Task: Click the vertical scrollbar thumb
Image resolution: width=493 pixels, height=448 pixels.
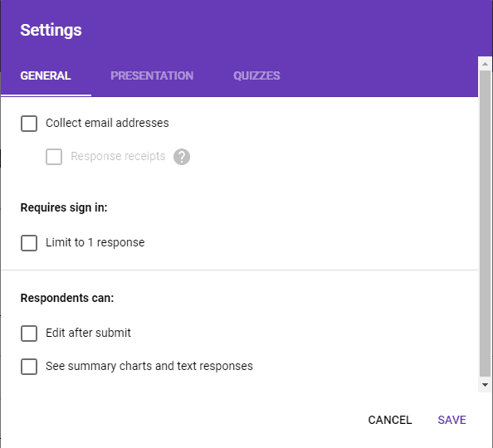Action: tap(486, 223)
